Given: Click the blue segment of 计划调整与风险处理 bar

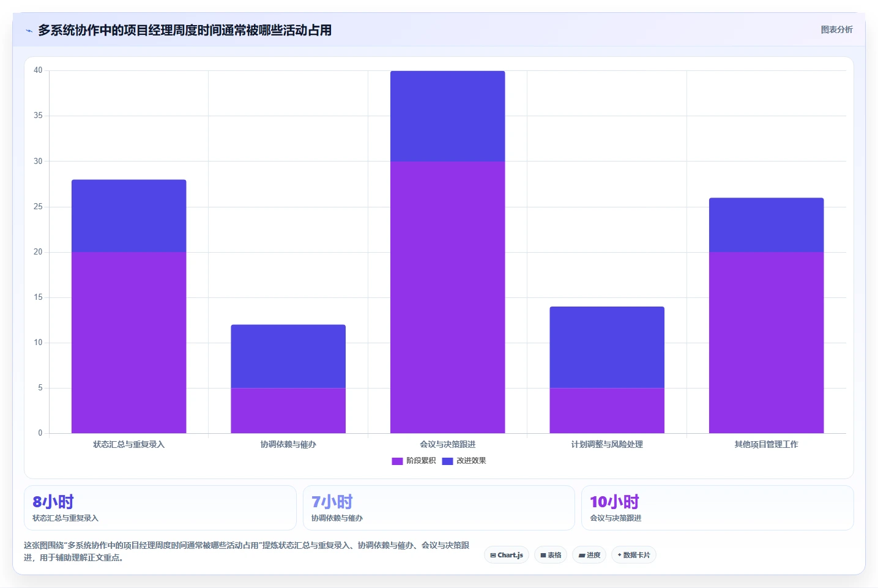Looking at the screenshot, I should point(607,347).
